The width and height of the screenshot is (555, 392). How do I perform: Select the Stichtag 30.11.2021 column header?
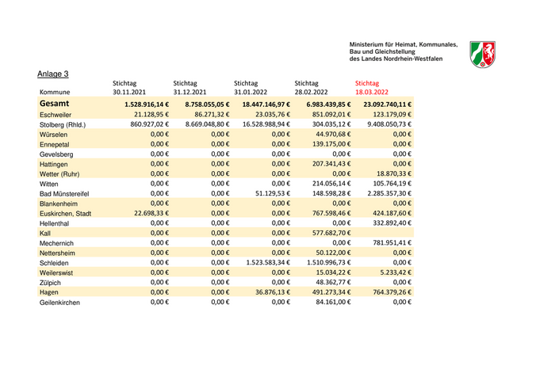tap(129, 87)
